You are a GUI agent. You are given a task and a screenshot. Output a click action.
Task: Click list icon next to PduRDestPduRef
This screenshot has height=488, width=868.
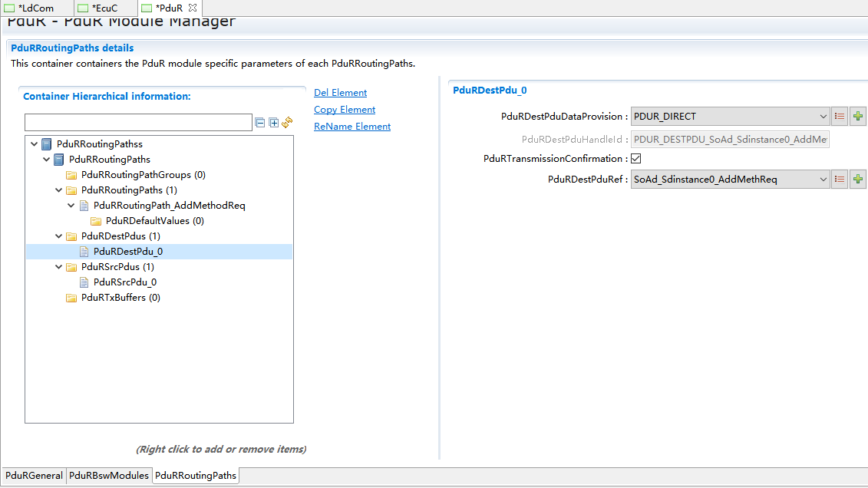pyautogui.click(x=840, y=180)
